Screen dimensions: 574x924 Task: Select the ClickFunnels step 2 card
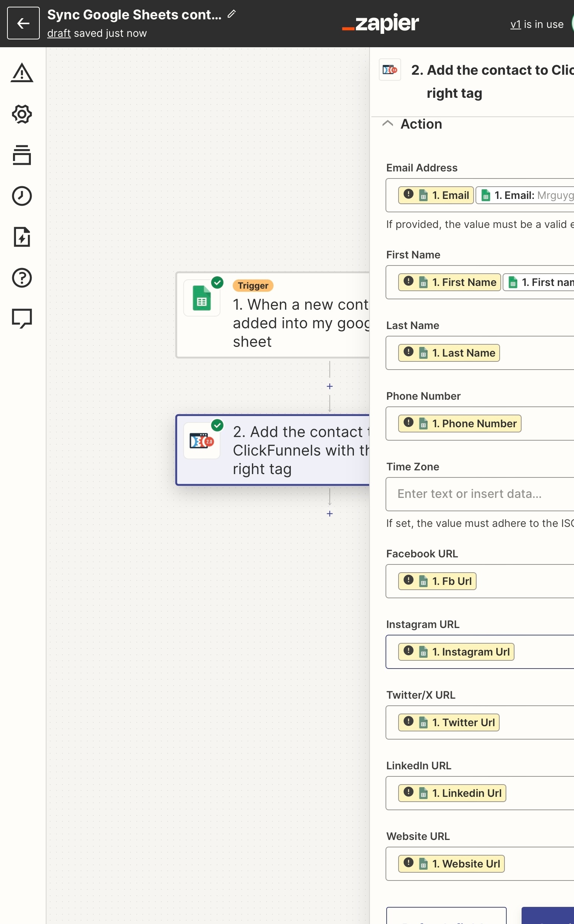273,450
